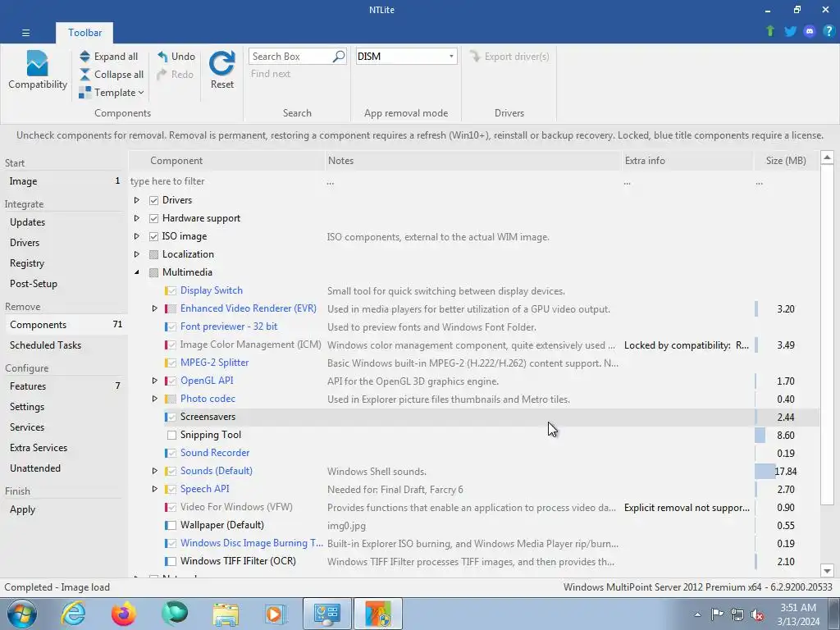Uncheck the Drivers component checkbox
Image resolution: width=840 pixels, height=630 pixels.
pos(153,200)
